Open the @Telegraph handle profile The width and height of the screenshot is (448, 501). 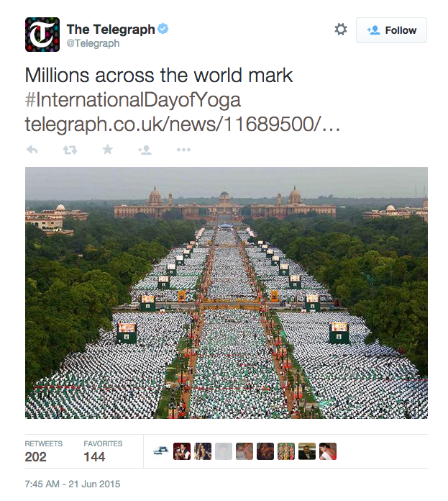(x=93, y=43)
